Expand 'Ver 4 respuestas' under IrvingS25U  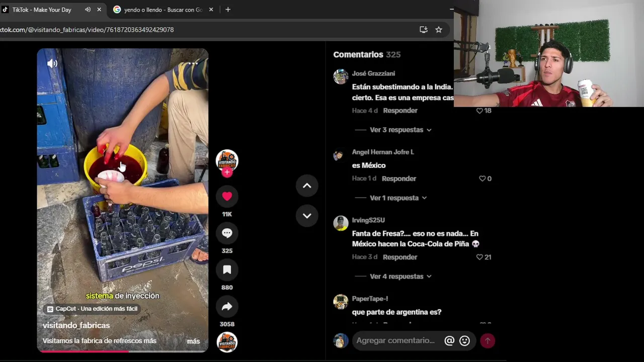point(400,277)
